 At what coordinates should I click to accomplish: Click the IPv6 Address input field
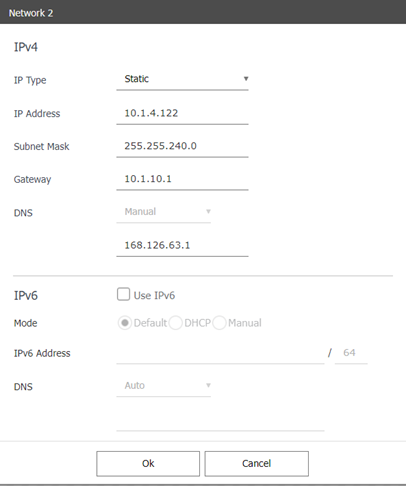220,353
